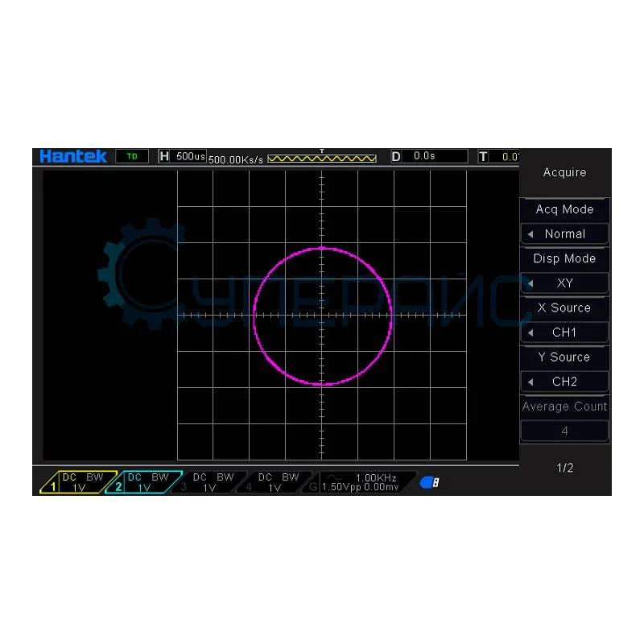Click the D delay 0.0s indicator
The height and width of the screenshot is (644, 644).
tap(429, 156)
